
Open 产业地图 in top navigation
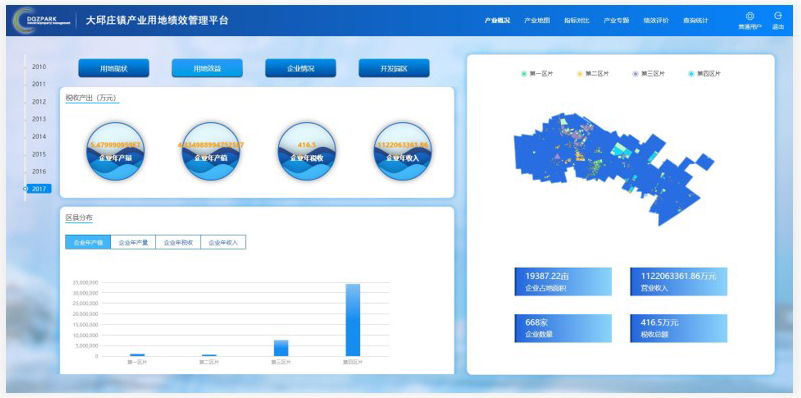[537, 21]
